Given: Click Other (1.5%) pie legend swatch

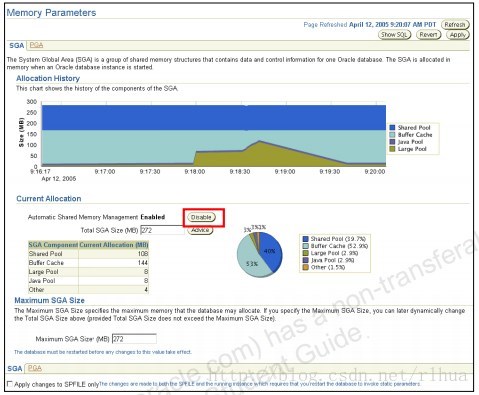Looking at the screenshot, I should point(305,267).
